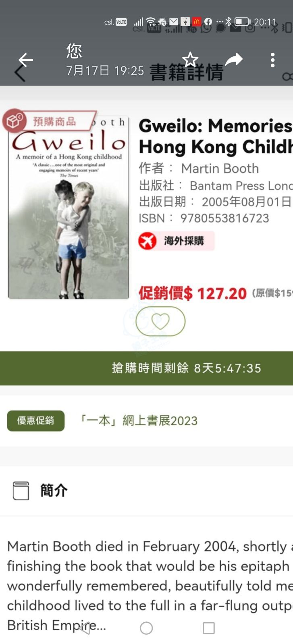Open the three-dot overflow menu
The width and height of the screenshot is (293, 644).
coord(273,60)
